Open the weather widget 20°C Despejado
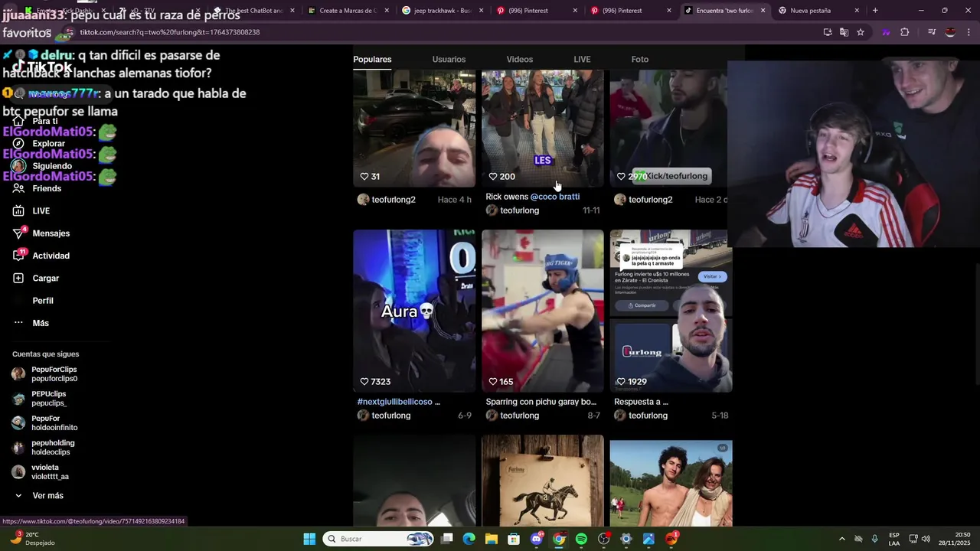The height and width of the screenshot is (551, 980). pyautogui.click(x=33, y=539)
